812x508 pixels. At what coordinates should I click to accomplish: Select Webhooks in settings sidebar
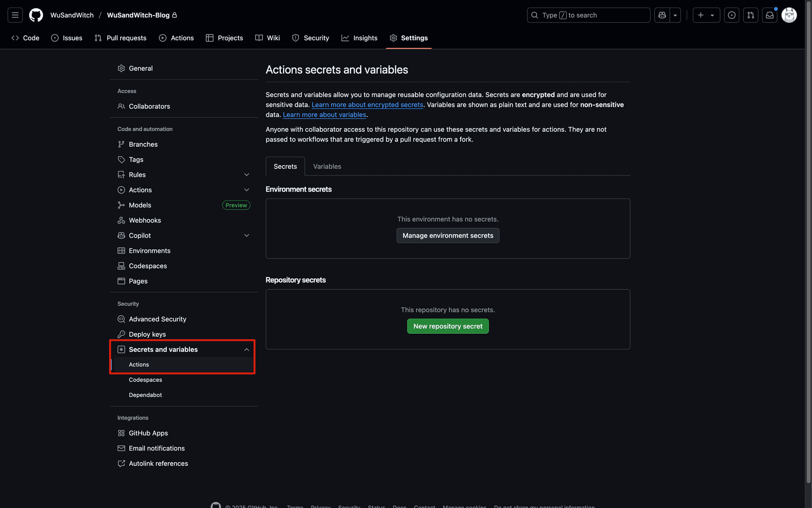(145, 220)
